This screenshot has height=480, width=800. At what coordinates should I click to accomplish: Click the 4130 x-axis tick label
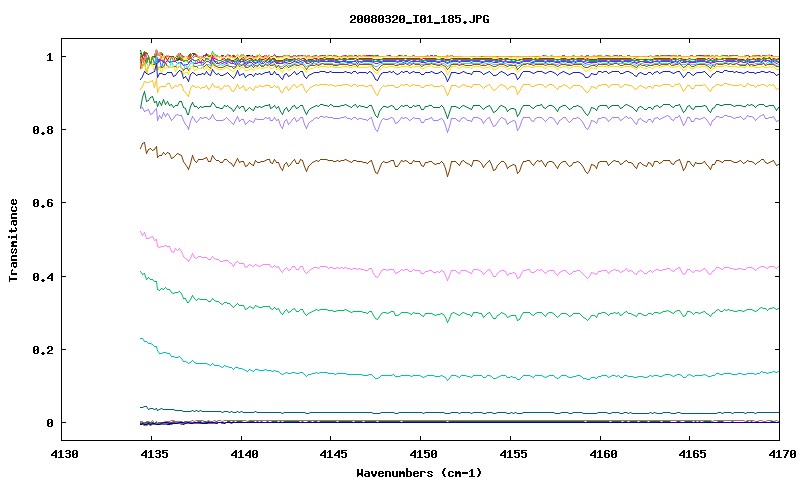[64, 454]
